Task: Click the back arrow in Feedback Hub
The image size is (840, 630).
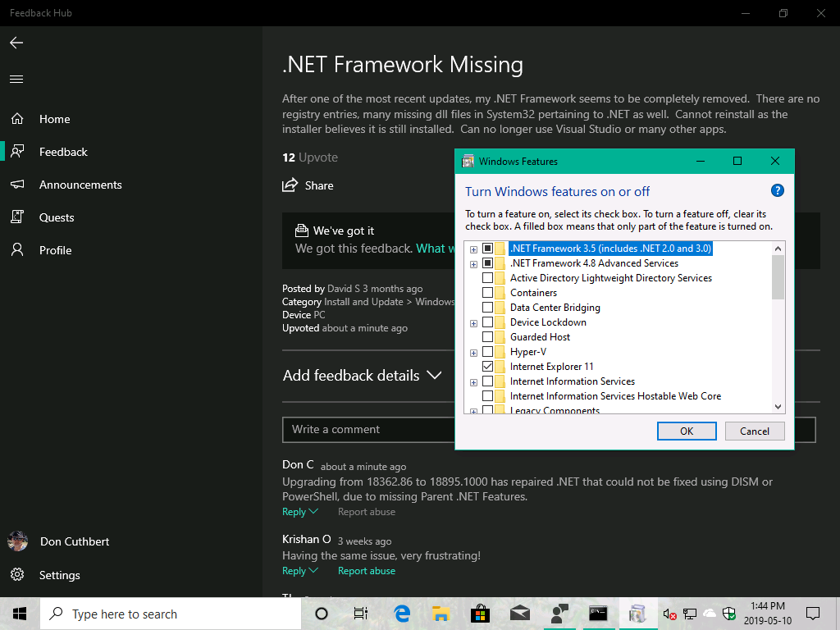Action: click(x=16, y=43)
